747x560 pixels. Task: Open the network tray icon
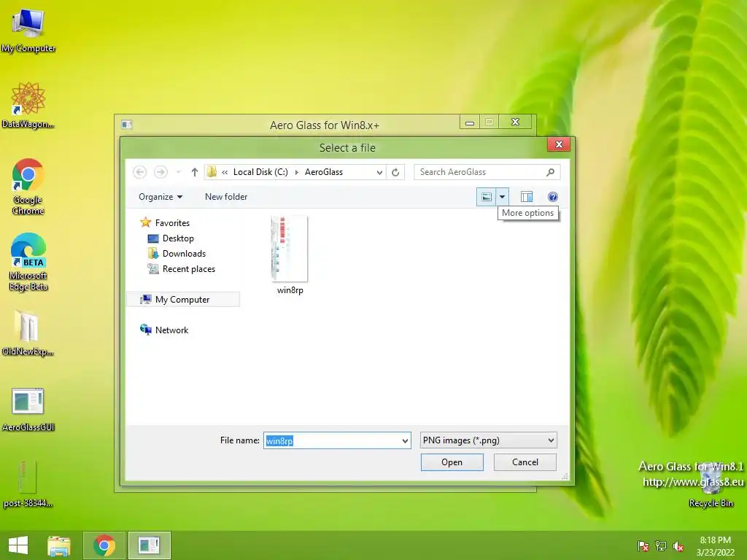point(661,546)
